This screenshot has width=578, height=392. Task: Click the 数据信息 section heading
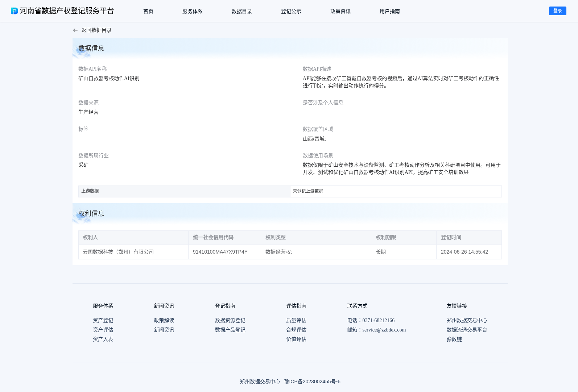(x=91, y=48)
